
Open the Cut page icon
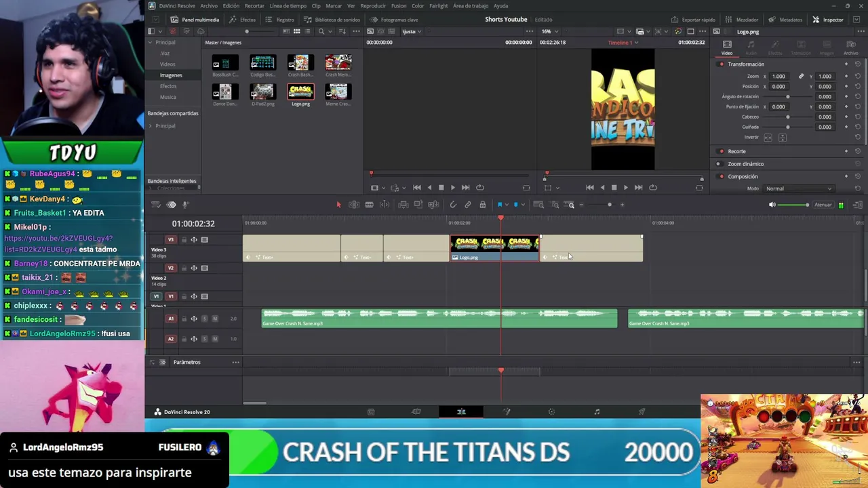pyautogui.click(x=416, y=412)
